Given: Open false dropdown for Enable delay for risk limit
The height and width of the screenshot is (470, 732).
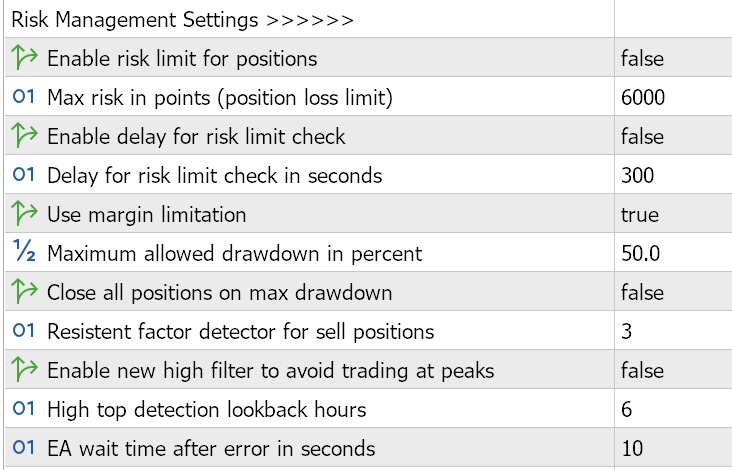Looking at the screenshot, I should click(x=673, y=135).
